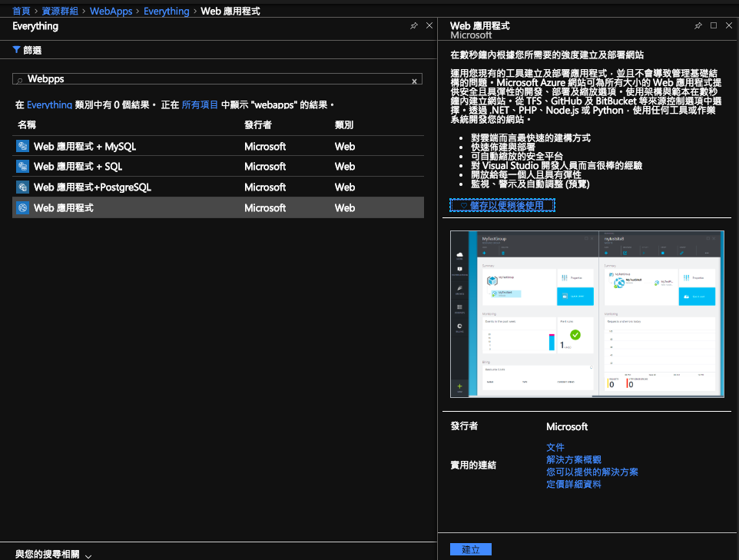Open the 首頁 breadcrumb link

(22, 11)
